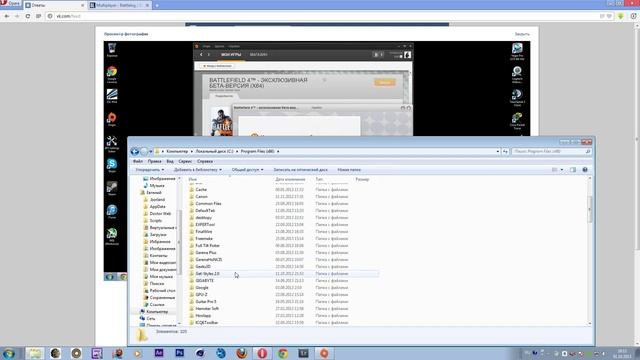The height and width of the screenshot is (360, 640).
Task: Sort files by the Размер column
Action: (x=362, y=180)
